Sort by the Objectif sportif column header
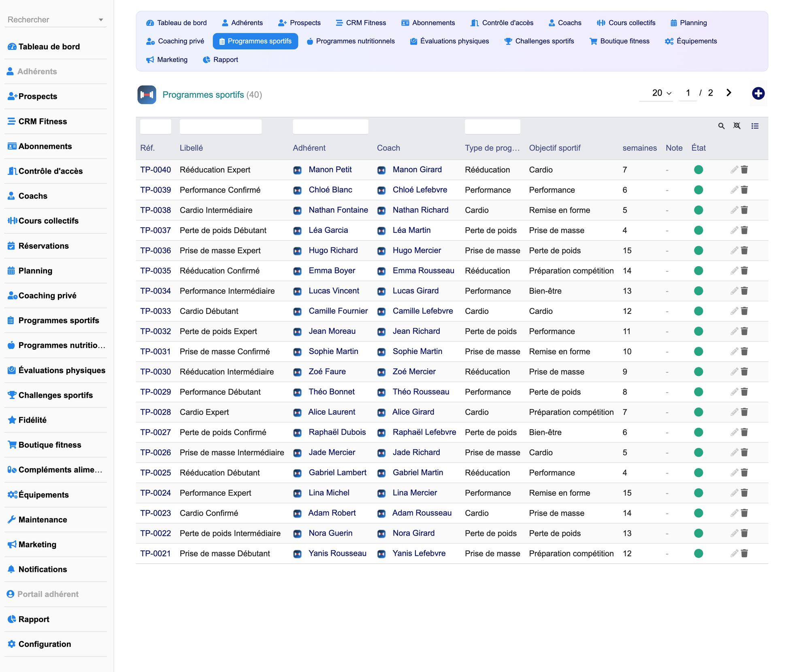This screenshot has height=672, width=788. (555, 148)
